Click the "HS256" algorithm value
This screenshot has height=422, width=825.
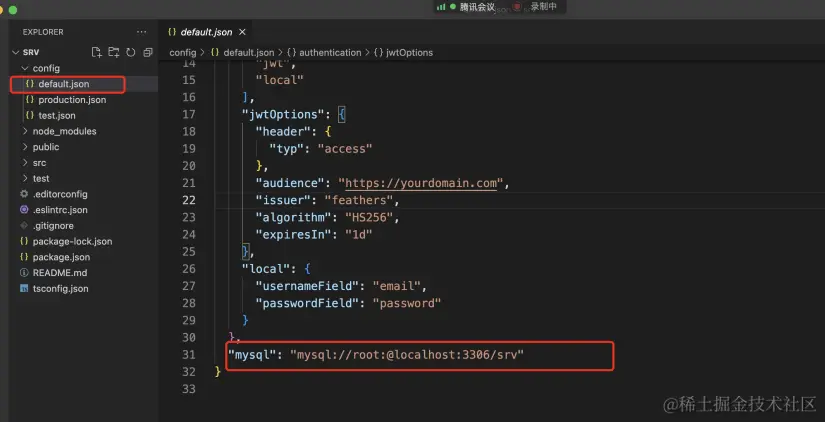click(369, 217)
